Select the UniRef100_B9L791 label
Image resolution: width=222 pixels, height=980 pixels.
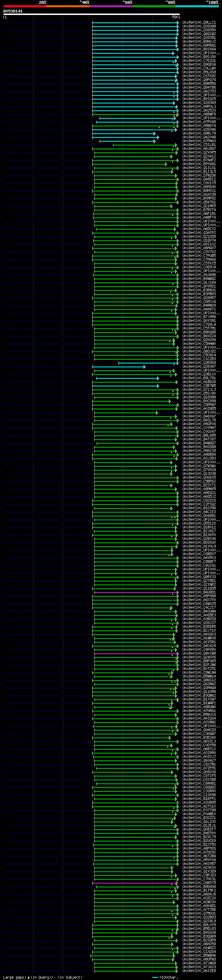199,378
